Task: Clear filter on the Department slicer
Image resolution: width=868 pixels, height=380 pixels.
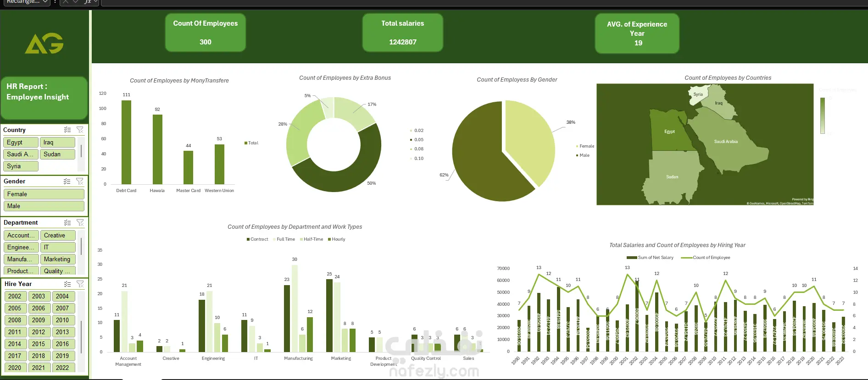Action: pyautogui.click(x=80, y=222)
